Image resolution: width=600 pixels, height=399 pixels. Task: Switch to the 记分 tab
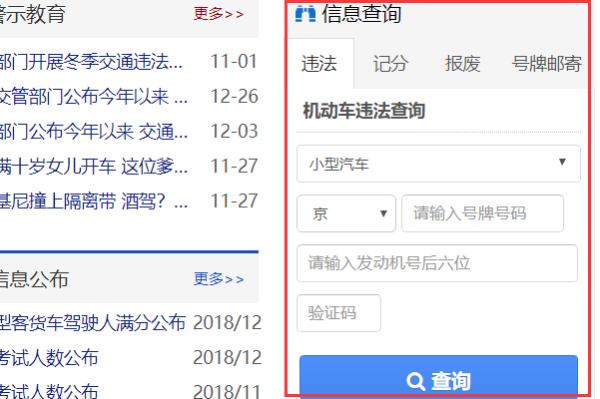tap(391, 64)
